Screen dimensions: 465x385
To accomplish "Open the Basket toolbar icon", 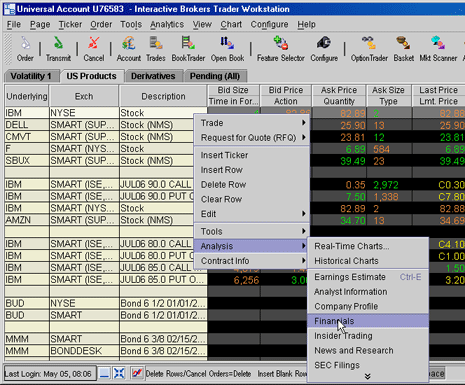I will (403, 49).
